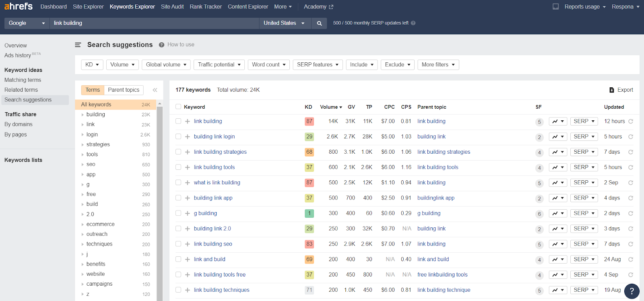Open the Volume filter dropdown
The image size is (644, 301).
pyautogui.click(x=122, y=65)
